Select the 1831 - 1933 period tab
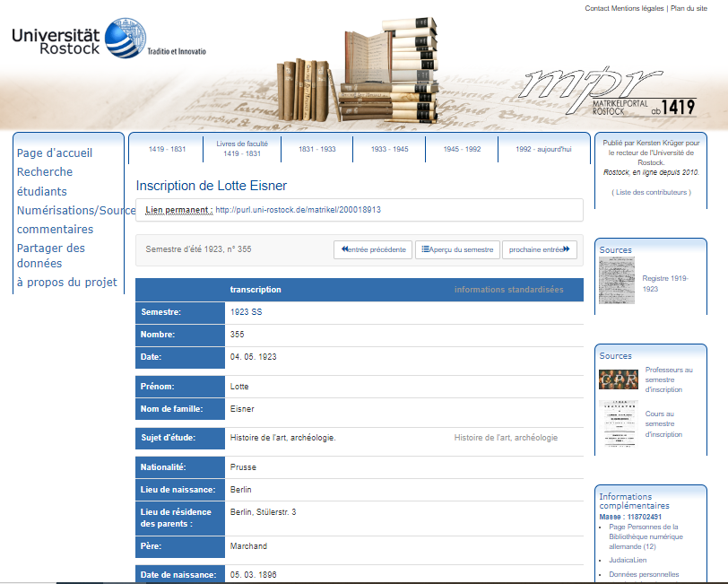This screenshot has width=728, height=584. point(317,149)
